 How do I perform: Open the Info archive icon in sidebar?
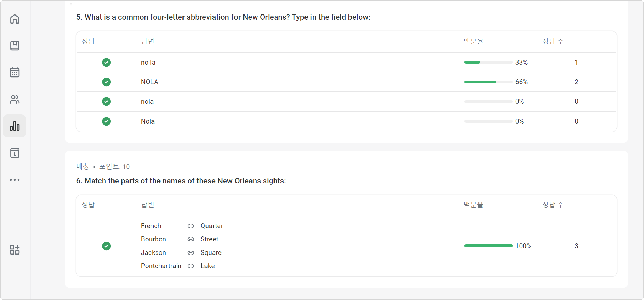[x=14, y=153]
